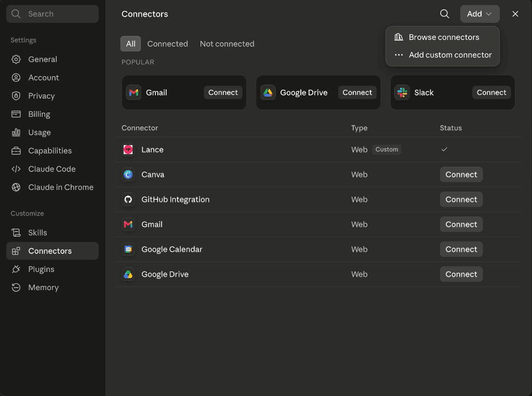Click the Billing card icon
Screen dimensions: 532x396
pyautogui.click(x=16, y=114)
